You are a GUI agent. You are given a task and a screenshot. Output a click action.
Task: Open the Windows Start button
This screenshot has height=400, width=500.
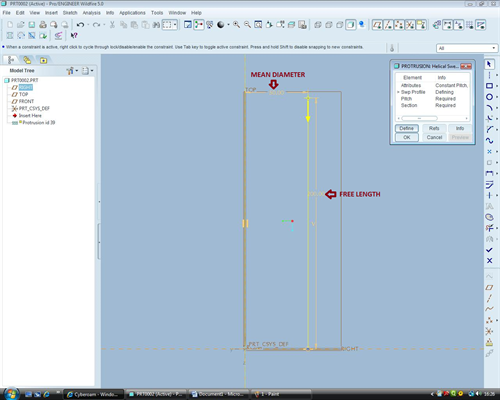tap(11, 394)
